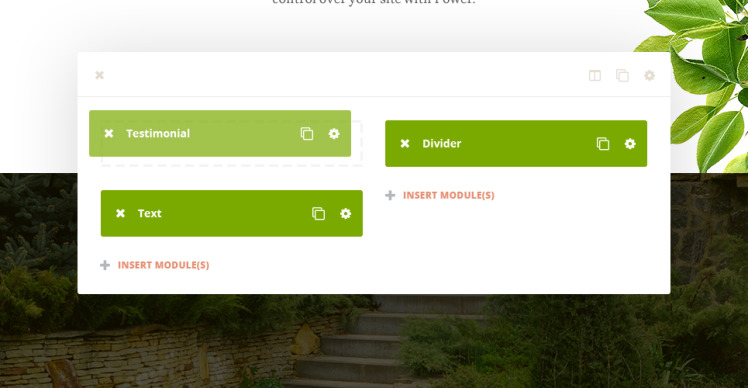Select the Text module label
748x388 pixels.
tap(150, 213)
